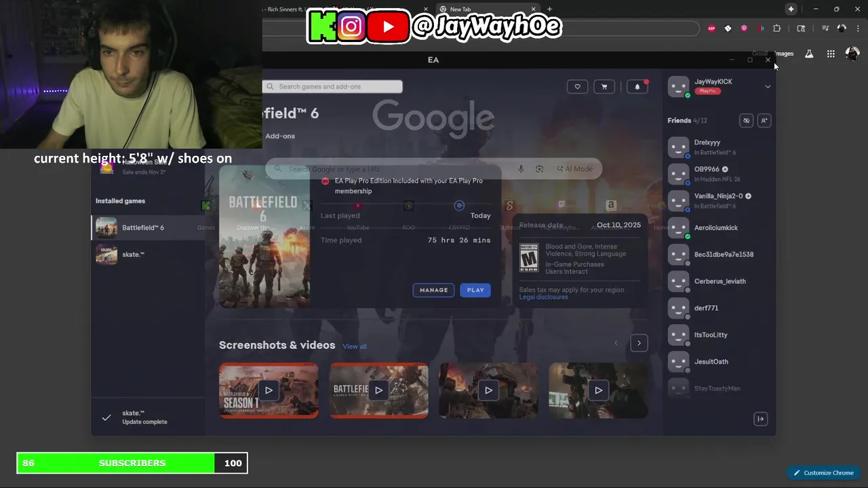Advance screenshots carousel with next arrow
Viewport: 868px width, 488px height.
click(639, 343)
